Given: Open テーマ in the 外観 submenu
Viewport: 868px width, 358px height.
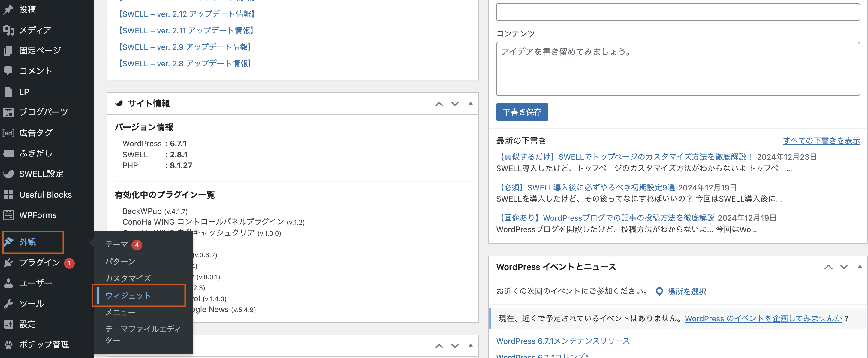Looking at the screenshot, I should point(116,245).
